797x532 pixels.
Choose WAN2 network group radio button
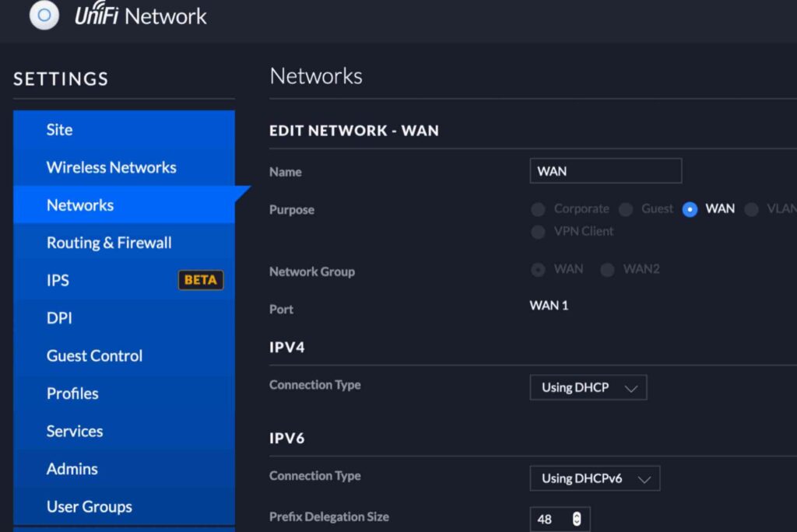tap(607, 269)
